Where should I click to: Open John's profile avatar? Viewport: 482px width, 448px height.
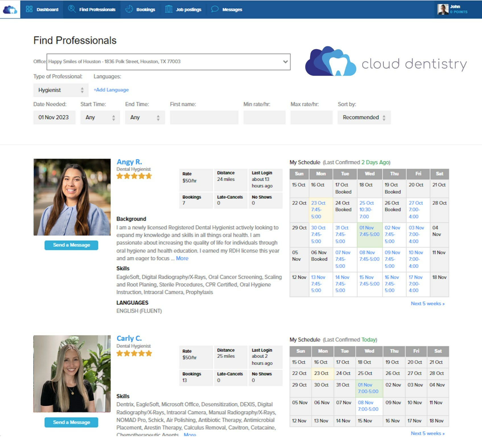coord(443,9)
